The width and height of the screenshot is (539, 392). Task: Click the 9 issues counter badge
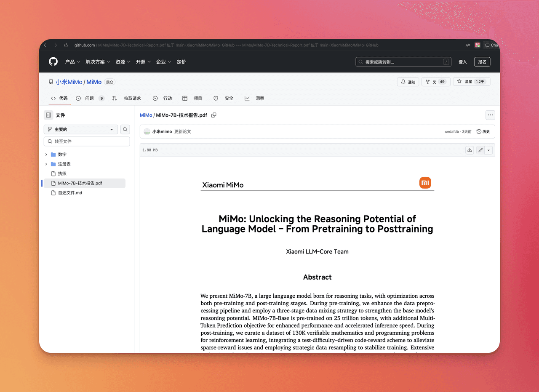tap(101, 98)
